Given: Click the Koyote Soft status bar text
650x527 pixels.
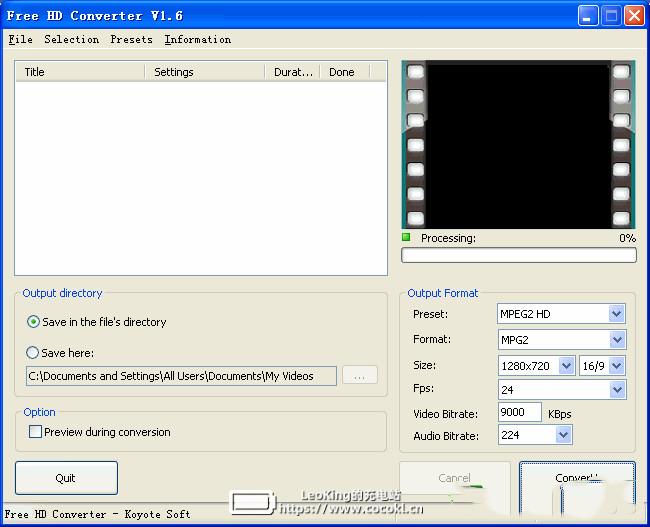Looking at the screenshot, I should 97,515.
